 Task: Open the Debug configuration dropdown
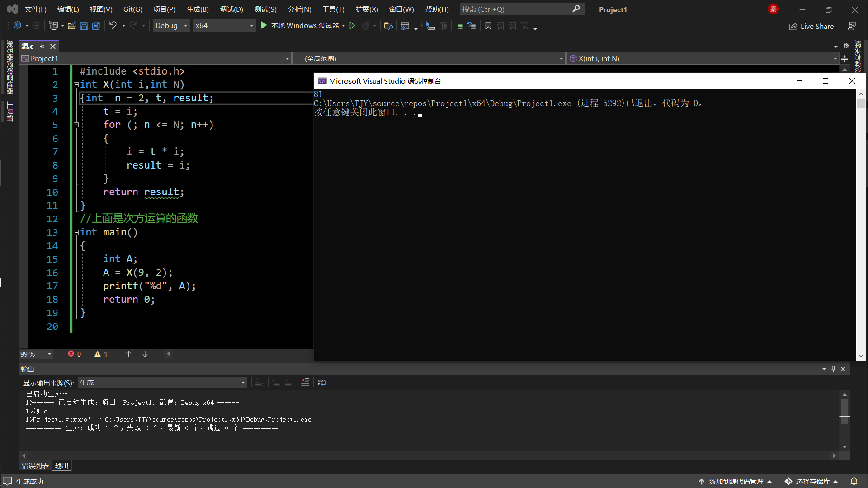coord(185,26)
